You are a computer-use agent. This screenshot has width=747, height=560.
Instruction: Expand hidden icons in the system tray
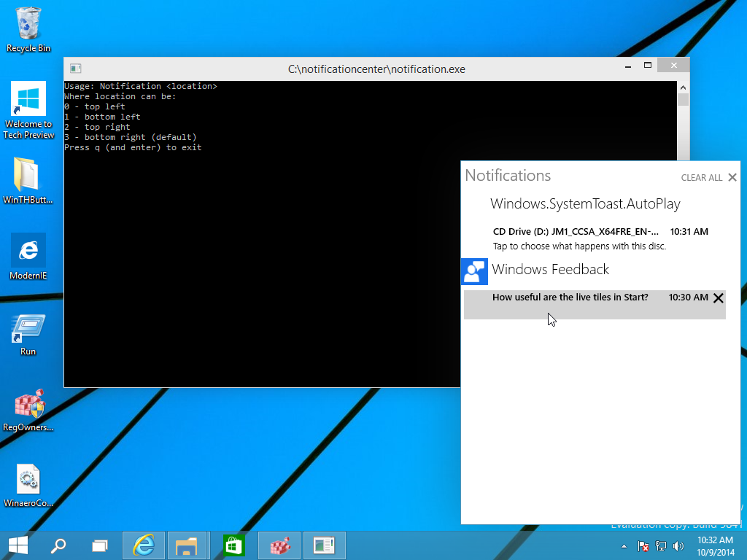[623, 545]
